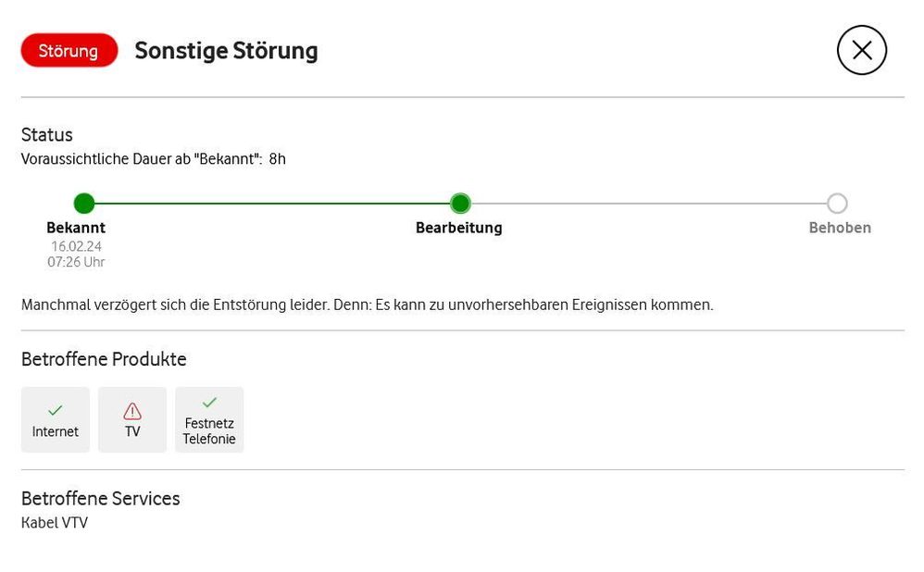Click the Behoben step label

pyautogui.click(x=840, y=228)
